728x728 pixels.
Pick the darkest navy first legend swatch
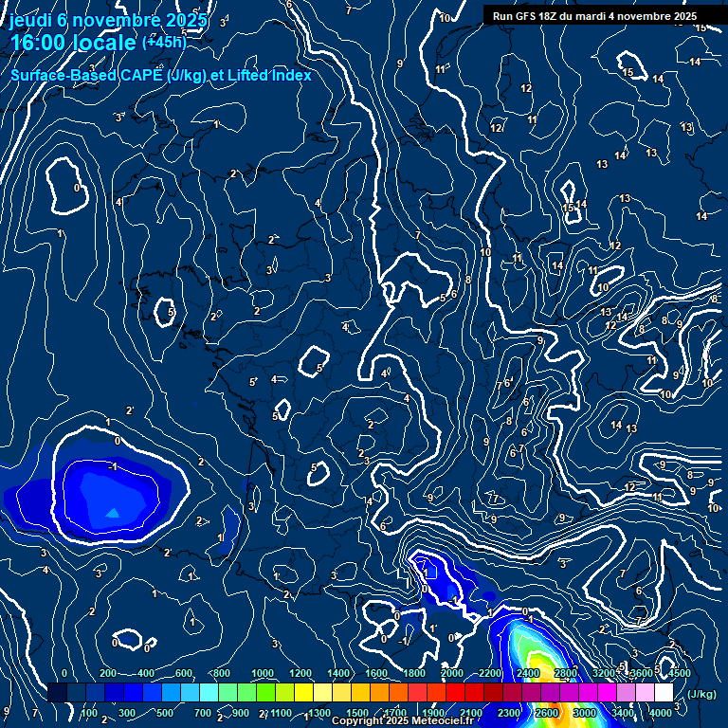click(x=57, y=692)
